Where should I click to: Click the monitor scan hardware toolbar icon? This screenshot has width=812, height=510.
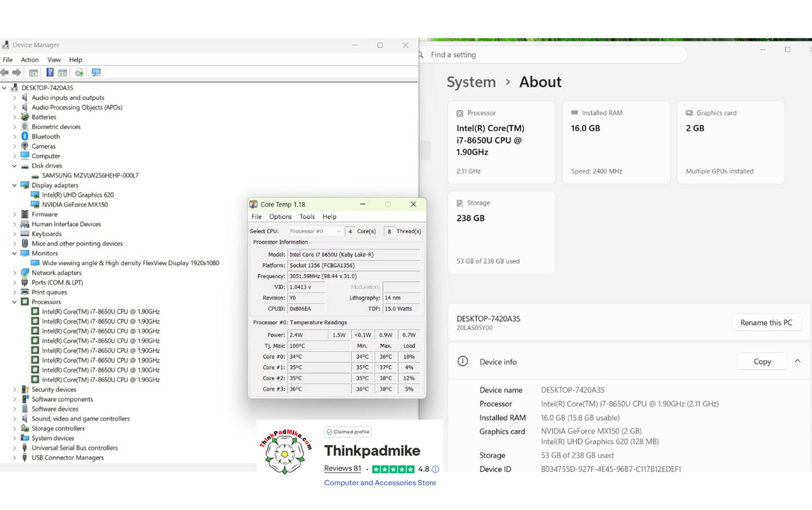click(96, 72)
